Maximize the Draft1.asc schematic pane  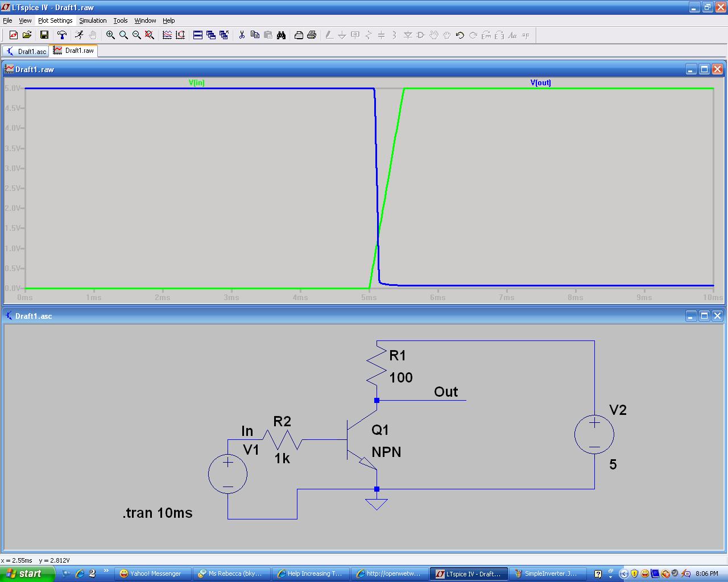pyautogui.click(x=704, y=316)
